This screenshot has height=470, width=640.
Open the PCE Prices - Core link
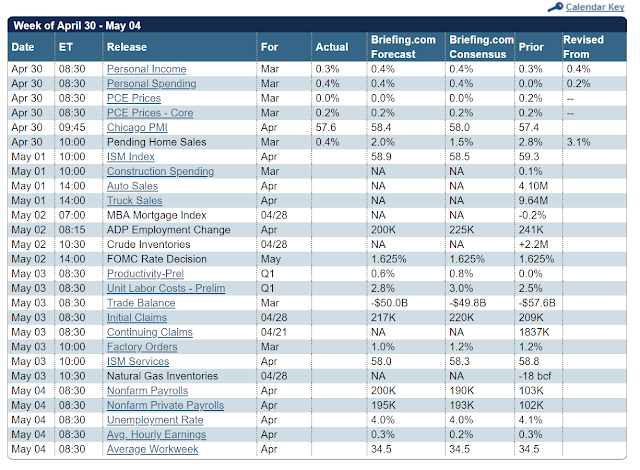point(150,113)
